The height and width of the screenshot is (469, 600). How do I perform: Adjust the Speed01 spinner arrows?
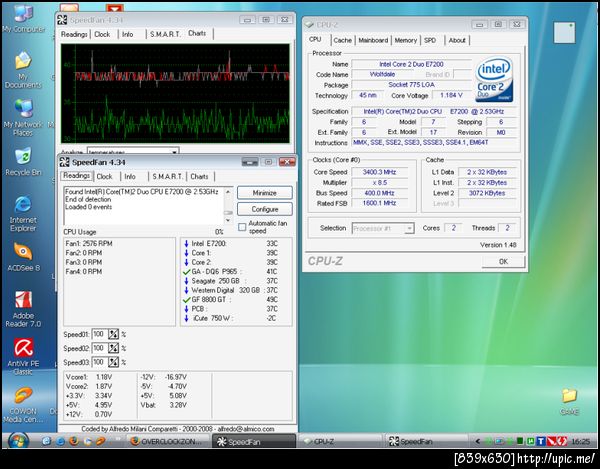coord(113,334)
